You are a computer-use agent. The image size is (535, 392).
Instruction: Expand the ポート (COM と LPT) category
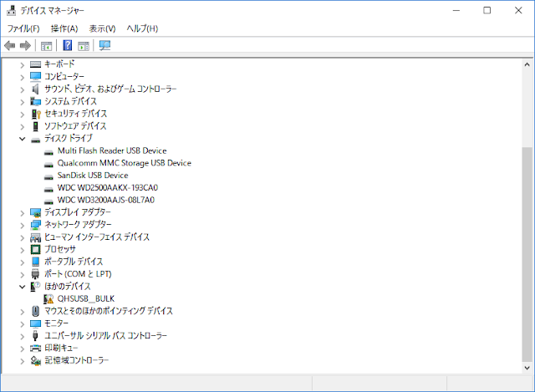pos(23,275)
